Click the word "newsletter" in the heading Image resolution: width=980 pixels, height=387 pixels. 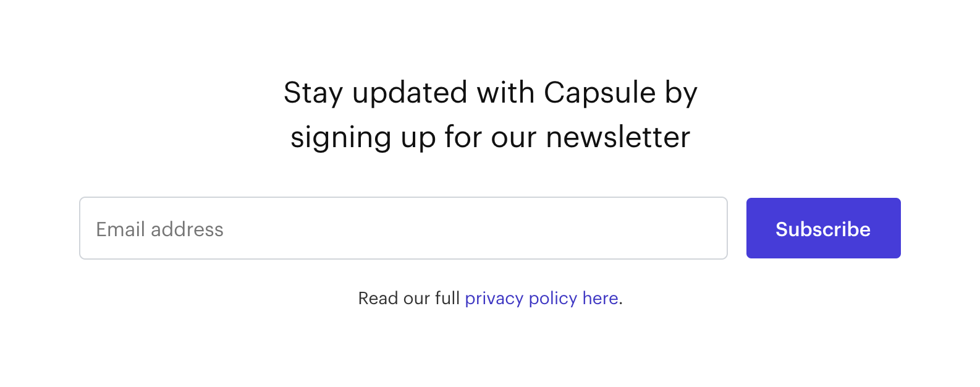pos(618,137)
